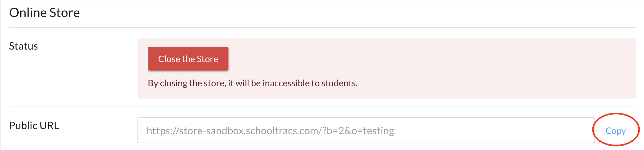Copy the public store URL
This screenshot has width=644, height=150.
pos(615,131)
